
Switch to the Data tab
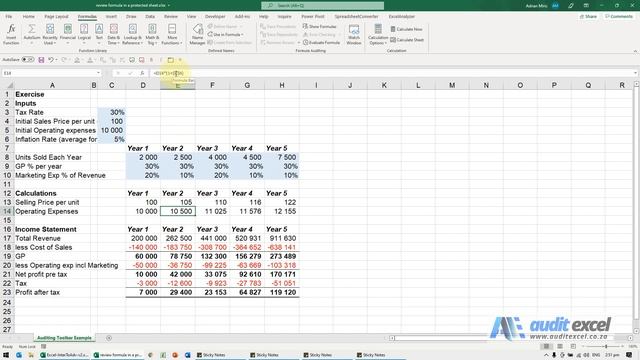point(150,17)
